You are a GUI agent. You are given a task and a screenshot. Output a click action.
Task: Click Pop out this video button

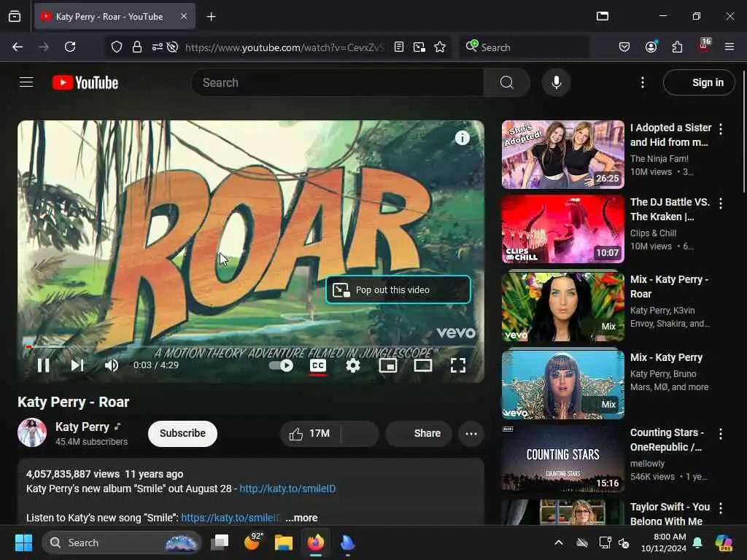(398, 289)
